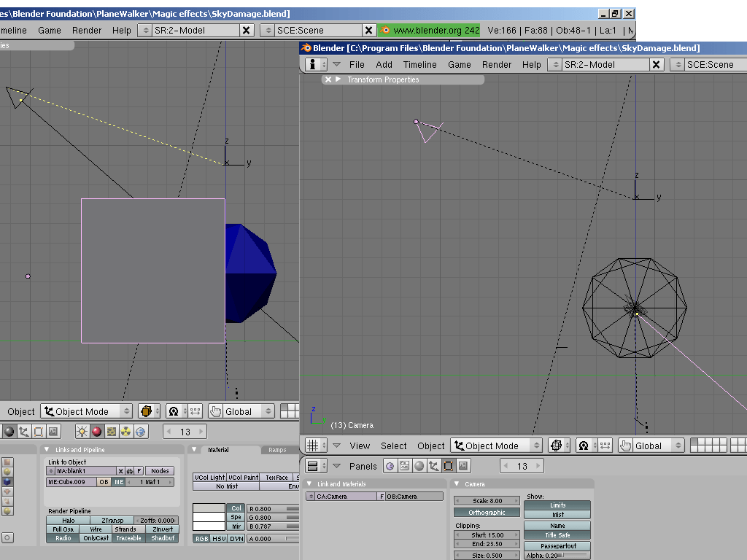Enable Orthographic mode for the camera
The width and height of the screenshot is (747, 560).
[487, 513]
